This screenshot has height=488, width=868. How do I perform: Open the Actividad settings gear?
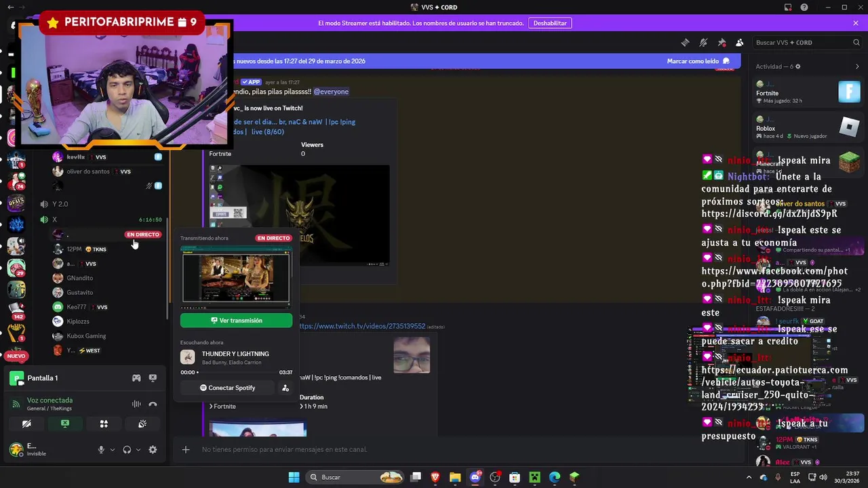point(797,66)
